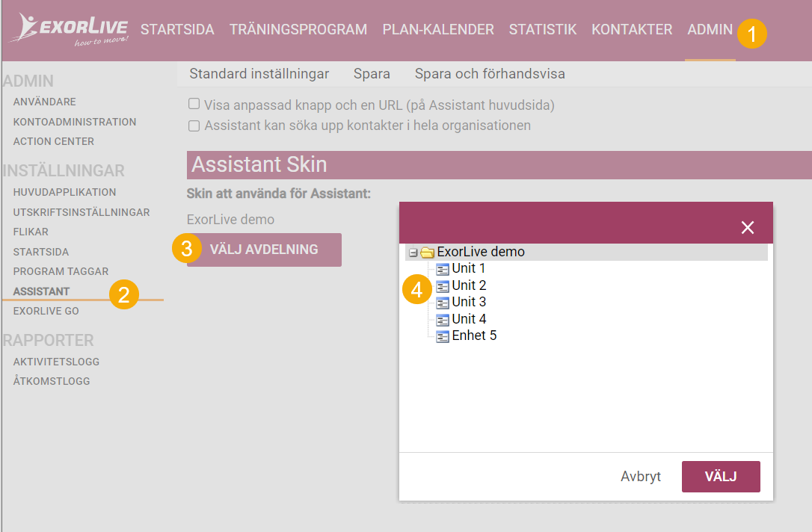Open the Träningsprogram menu
This screenshot has width=812, height=532.
coord(298,30)
